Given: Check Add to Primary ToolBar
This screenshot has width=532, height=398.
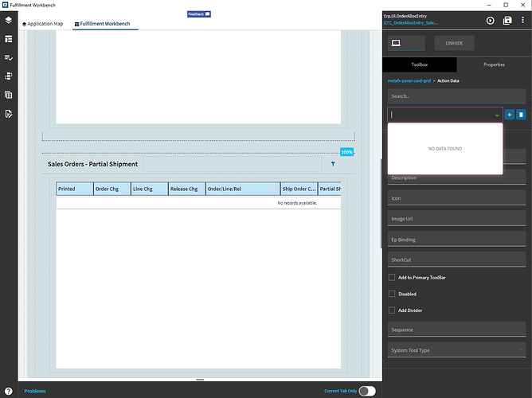Looking at the screenshot, I should tap(392, 277).
